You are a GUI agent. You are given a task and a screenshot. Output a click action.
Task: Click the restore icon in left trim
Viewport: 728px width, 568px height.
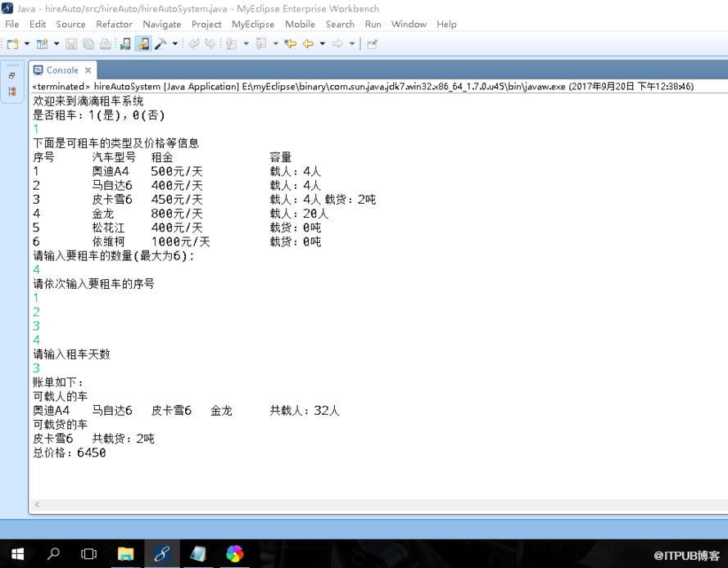pyautogui.click(x=12, y=75)
